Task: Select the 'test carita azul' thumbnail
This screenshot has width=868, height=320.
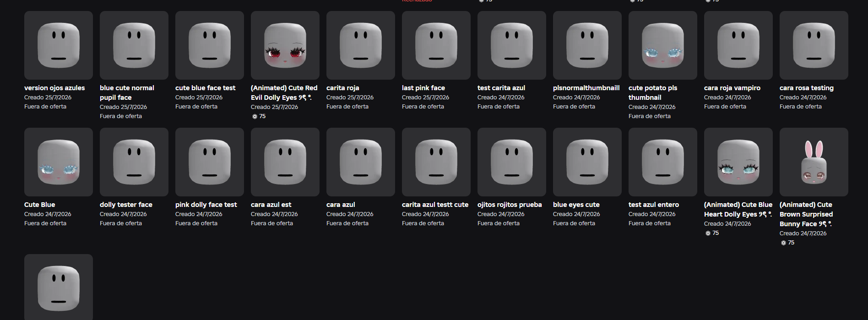Action: (512, 45)
